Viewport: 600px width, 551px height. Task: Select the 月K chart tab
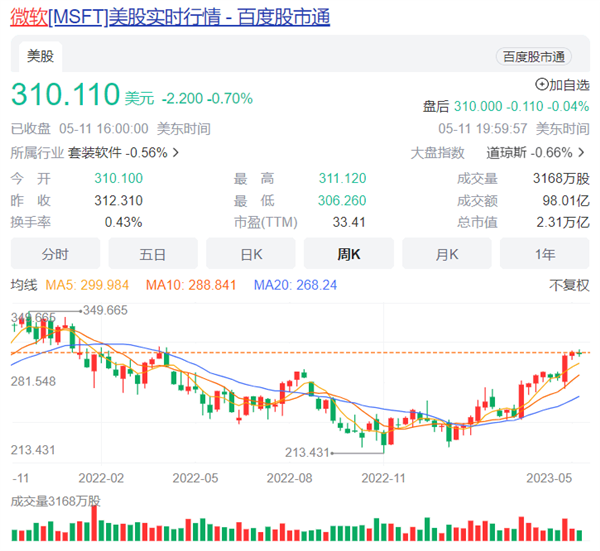point(447,254)
